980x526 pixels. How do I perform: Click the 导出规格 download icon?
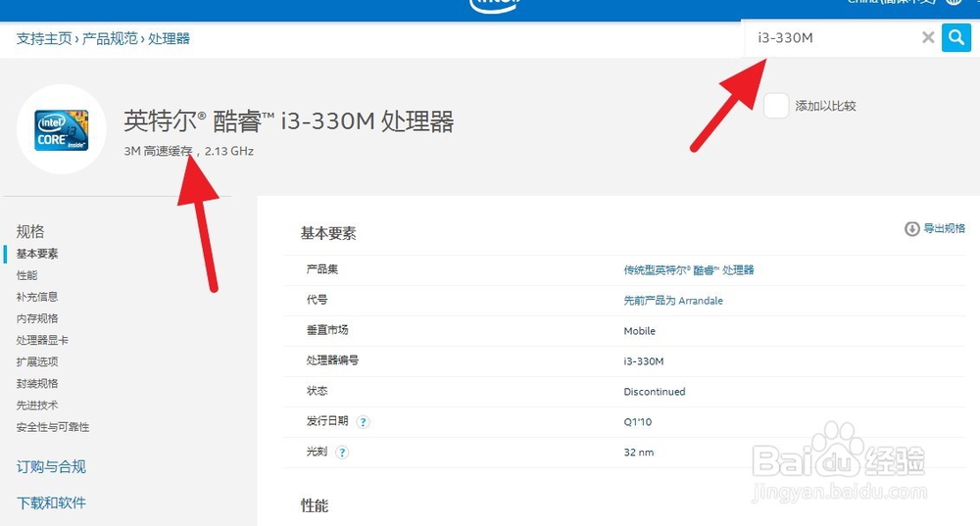pyautogui.click(x=911, y=228)
